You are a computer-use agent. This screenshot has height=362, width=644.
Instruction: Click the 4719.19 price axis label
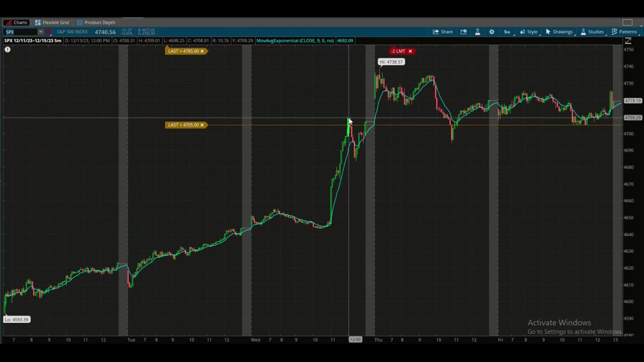pyautogui.click(x=632, y=101)
